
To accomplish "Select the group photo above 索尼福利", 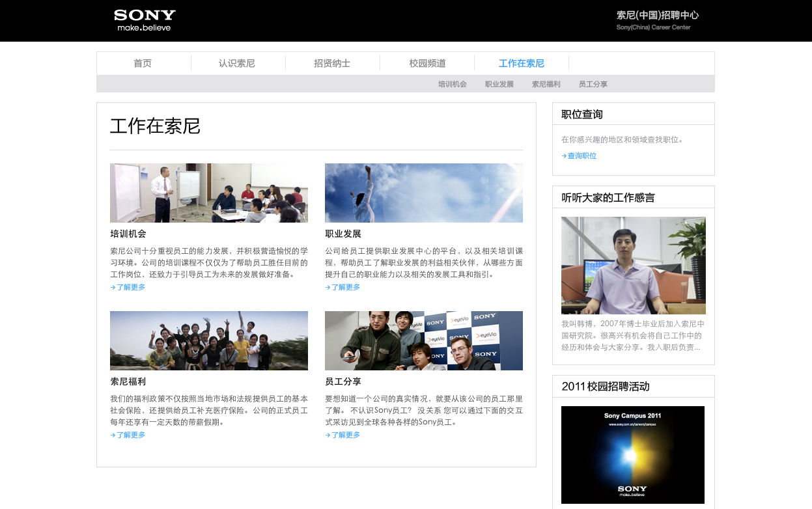I will pos(208,340).
